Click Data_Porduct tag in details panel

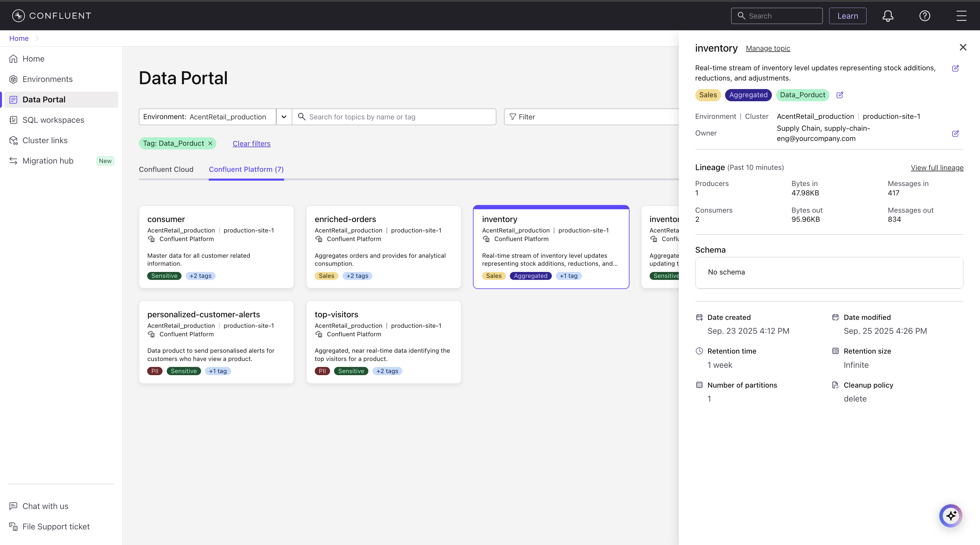802,95
